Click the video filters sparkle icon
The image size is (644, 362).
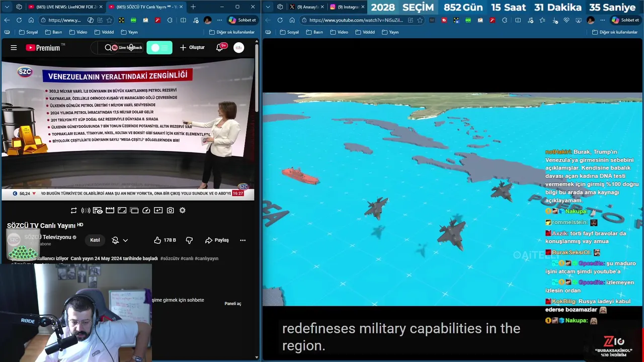click(x=158, y=210)
